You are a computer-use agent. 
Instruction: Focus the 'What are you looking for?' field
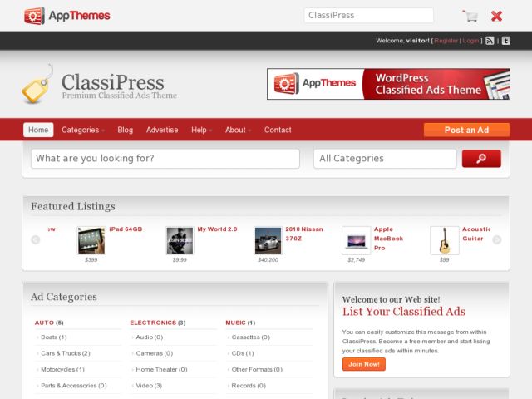(x=165, y=159)
